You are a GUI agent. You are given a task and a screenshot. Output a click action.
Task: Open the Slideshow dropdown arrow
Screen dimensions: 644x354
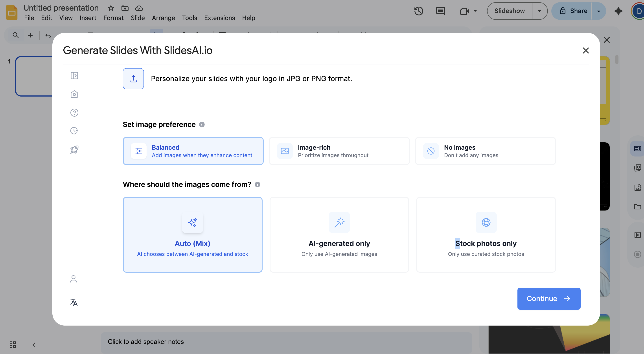[539, 11]
